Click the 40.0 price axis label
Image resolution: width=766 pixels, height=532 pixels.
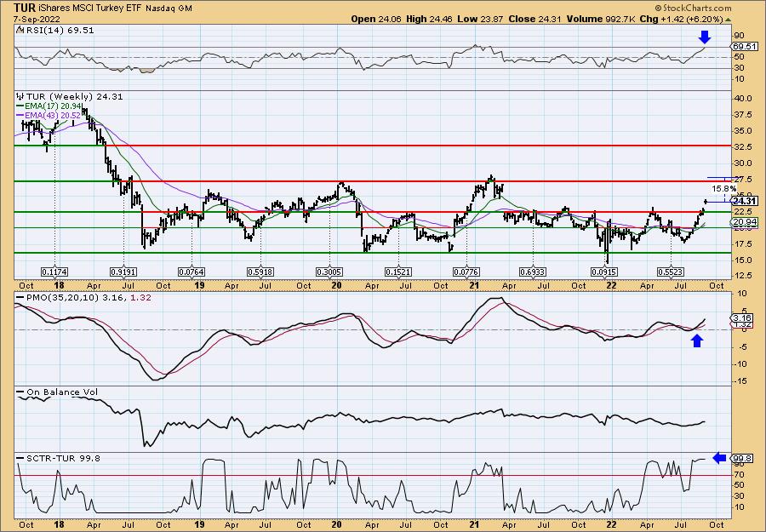coord(742,98)
